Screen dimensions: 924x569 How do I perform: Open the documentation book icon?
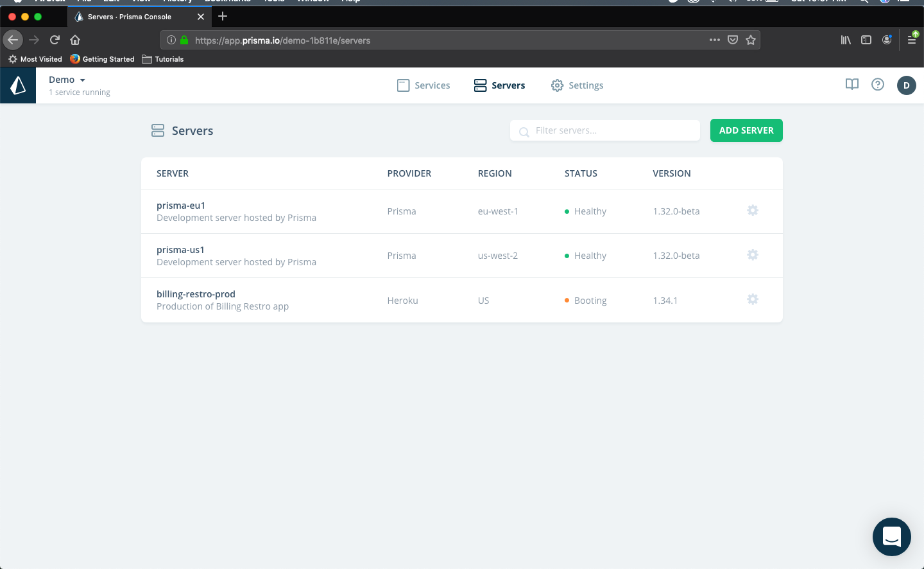(x=852, y=85)
